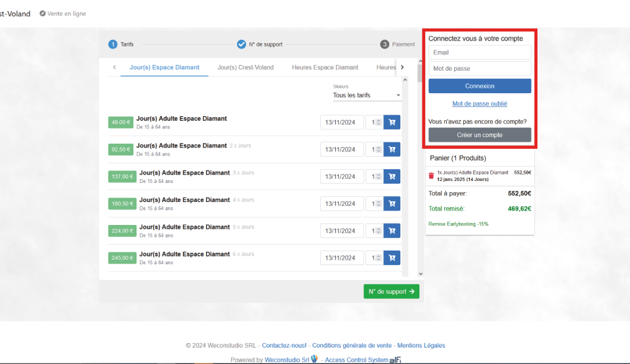
Task: Open the Weconstudio Srl link
Action: 287,359
